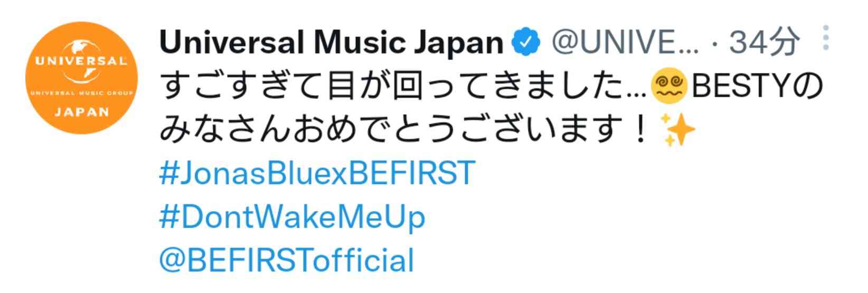
Task: Click the blue verified badge
Action: point(527,42)
